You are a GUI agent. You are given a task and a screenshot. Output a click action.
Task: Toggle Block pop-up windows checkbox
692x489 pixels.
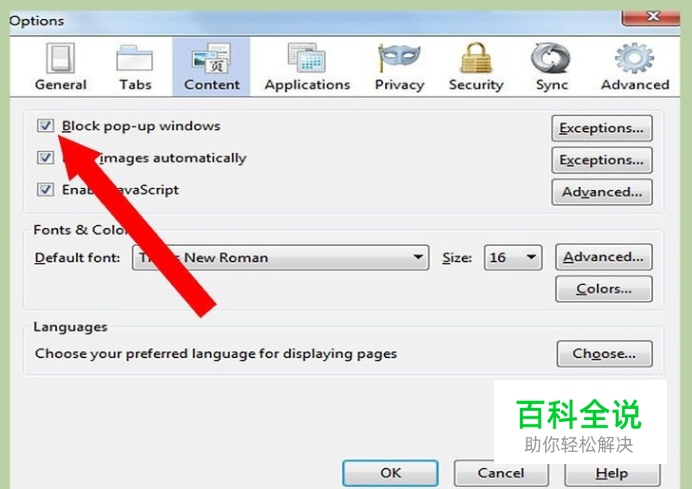click(x=45, y=126)
